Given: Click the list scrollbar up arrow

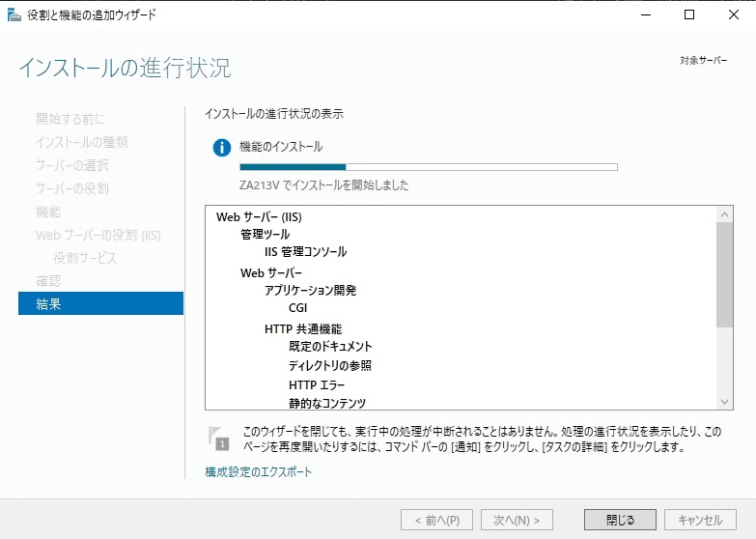Looking at the screenshot, I should click(x=724, y=214).
